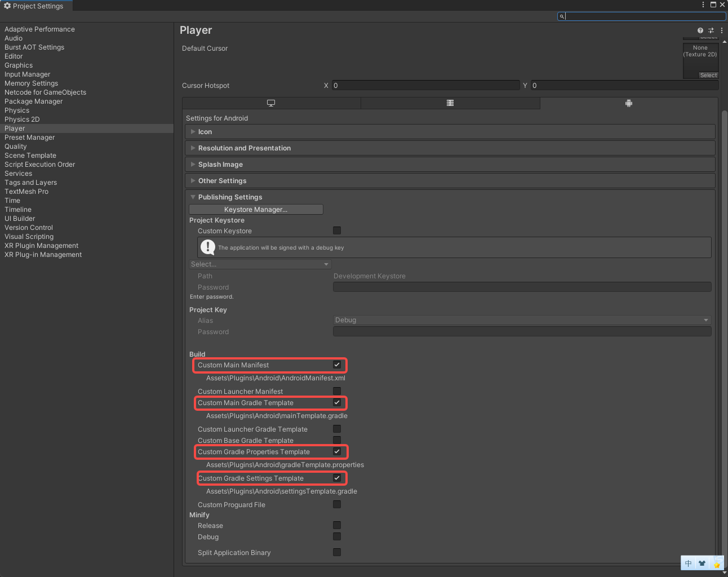Select the desktop standalone platform tab icon
The image size is (728, 577).
[x=271, y=103]
